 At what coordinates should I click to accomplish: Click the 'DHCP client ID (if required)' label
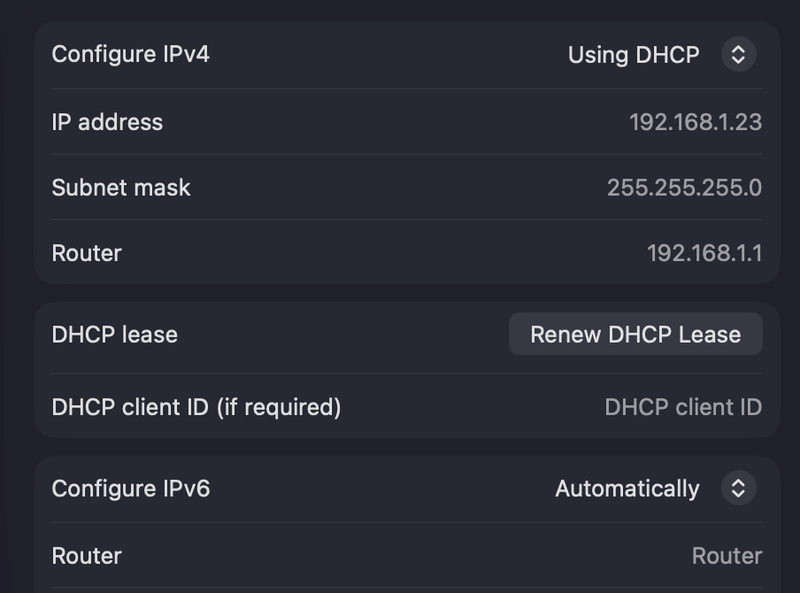[x=196, y=407]
